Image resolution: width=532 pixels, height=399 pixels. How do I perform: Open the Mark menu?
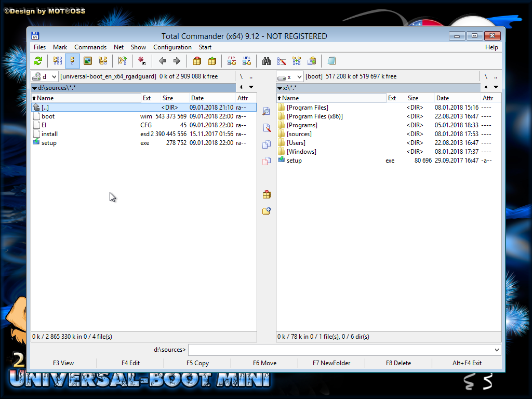tap(60, 47)
